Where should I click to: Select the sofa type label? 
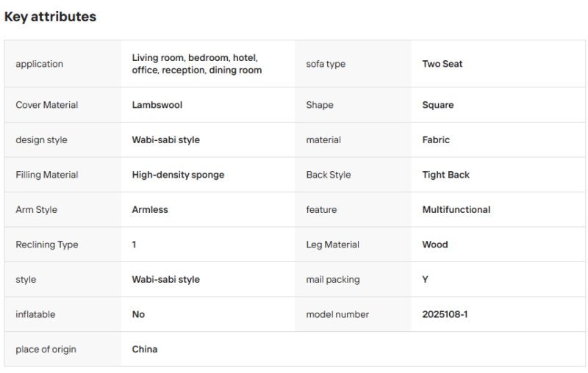coord(326,64)
